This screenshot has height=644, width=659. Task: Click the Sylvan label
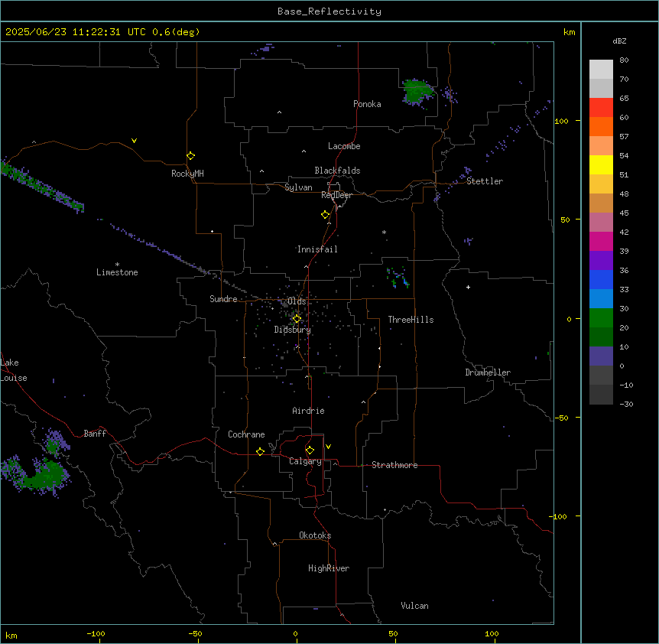298,187
